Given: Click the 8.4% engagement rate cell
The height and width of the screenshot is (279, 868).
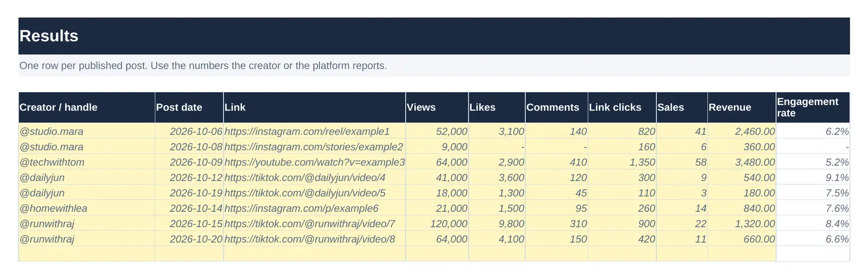Looking at the screenshot, I should click(x=813, y=224).
